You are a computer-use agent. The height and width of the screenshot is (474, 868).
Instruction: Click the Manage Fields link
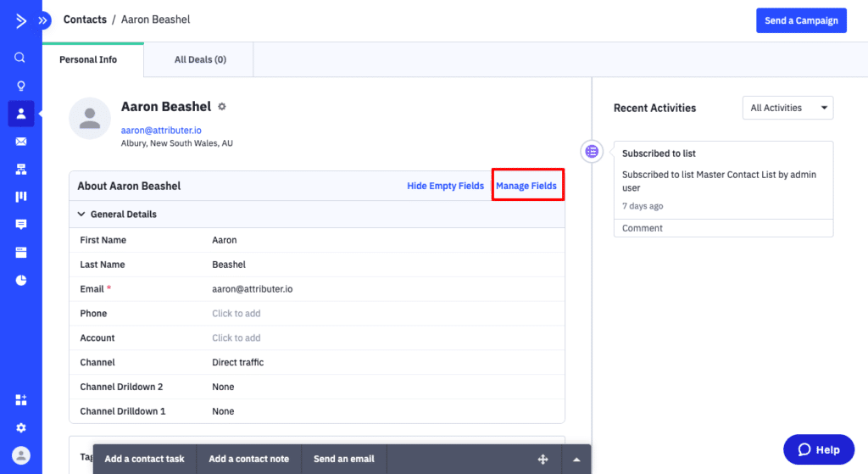pos(526,186)
